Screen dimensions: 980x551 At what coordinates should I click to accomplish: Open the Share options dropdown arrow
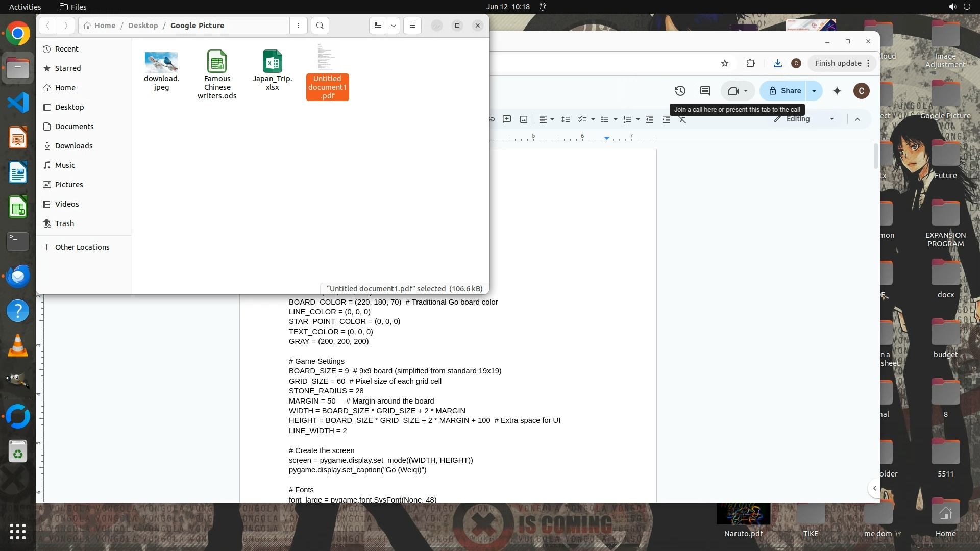coord(814,91)
